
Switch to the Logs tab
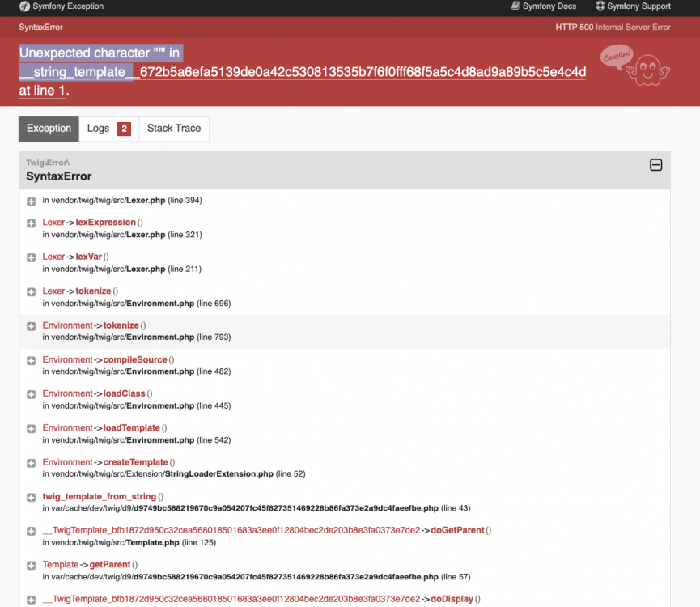[x=98, y=128]
